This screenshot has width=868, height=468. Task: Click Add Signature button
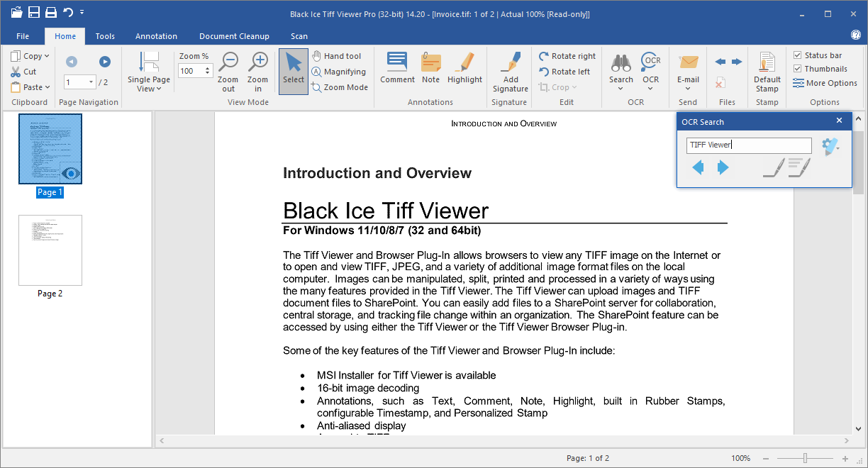(511, 72)
